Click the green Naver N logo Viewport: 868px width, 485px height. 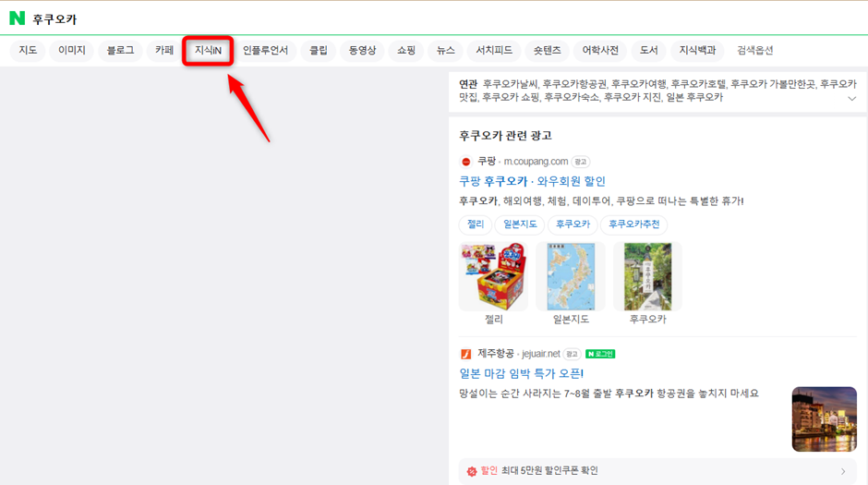click(x=17, y=18)
